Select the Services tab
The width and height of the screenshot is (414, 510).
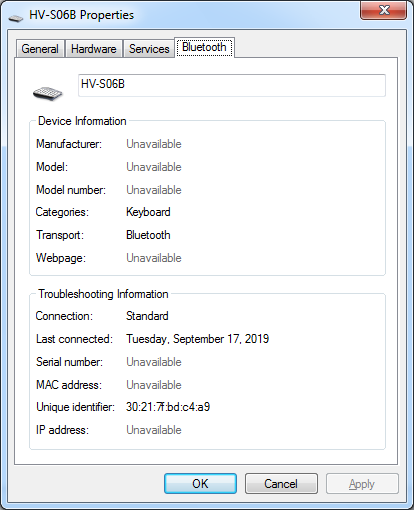(x=149, y=49)
